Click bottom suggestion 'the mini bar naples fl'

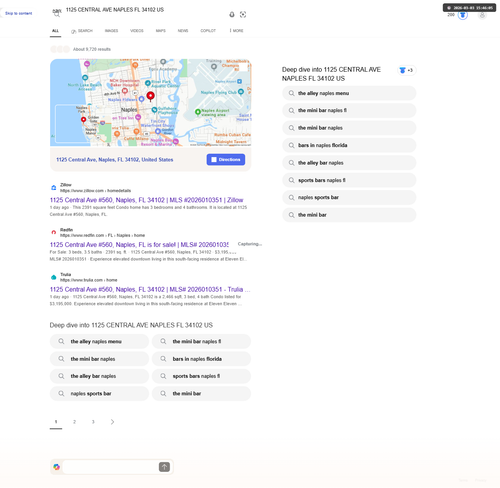[x=201, y=341]
